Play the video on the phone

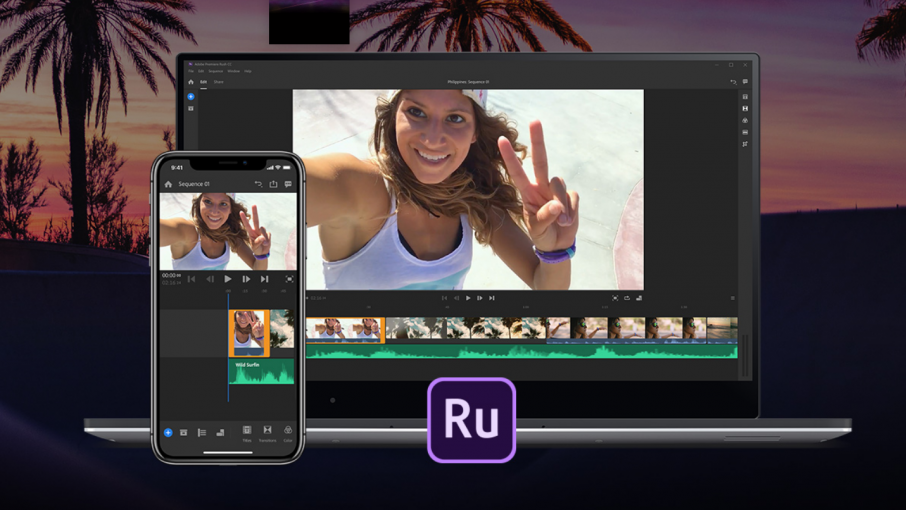pyautogui.click(x=228, y=279)
